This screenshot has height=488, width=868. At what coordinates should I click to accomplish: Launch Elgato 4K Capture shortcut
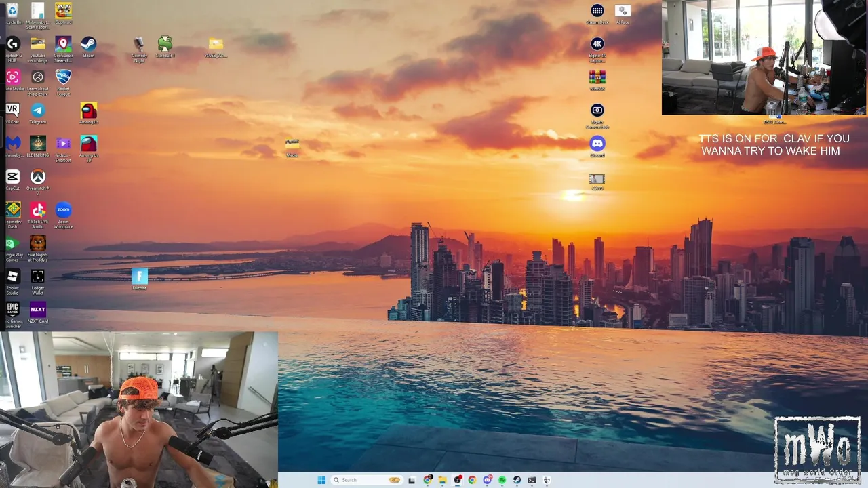(597, 49)
